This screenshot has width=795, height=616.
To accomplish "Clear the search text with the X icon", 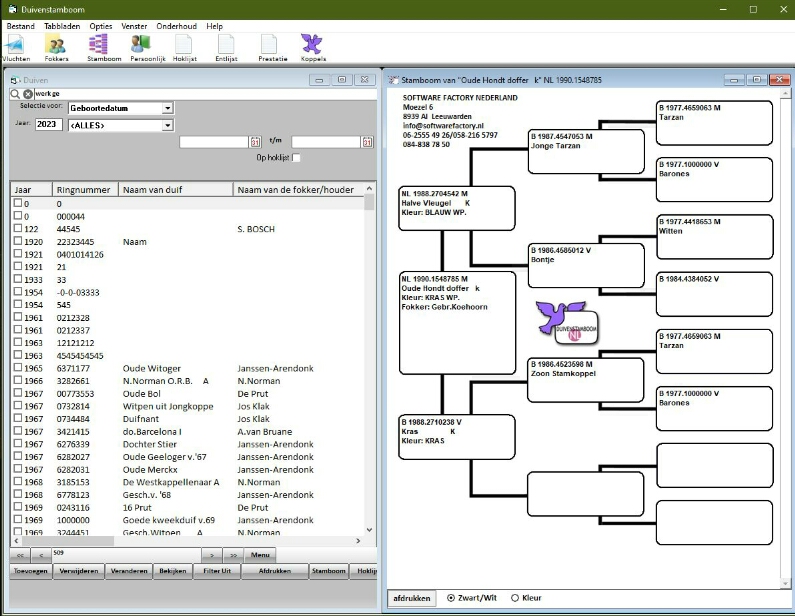I will (x=27, y=94).
